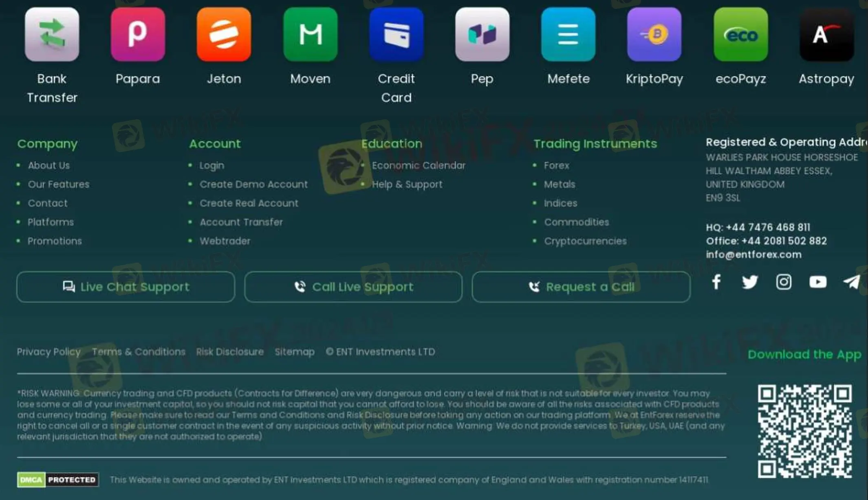Navigate to the Privacy Policy page
The width and height of the screenshot is (868, 500).
49,352
